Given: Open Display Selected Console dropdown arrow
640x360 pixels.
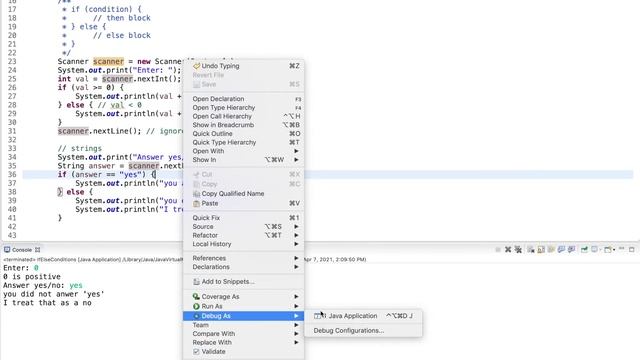Looking at the screenshot, I should [x=600, y=250].
